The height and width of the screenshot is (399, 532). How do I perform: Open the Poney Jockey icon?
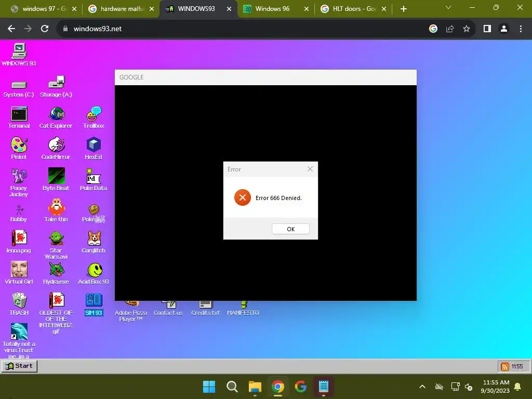pos(19,182)
